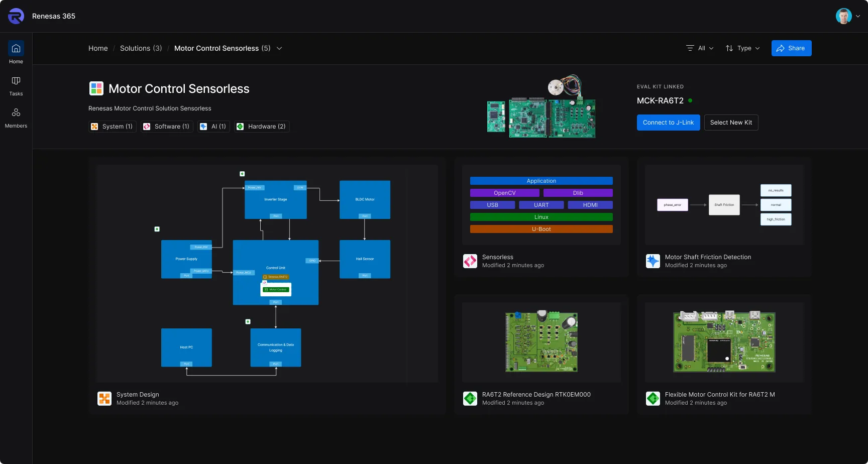Click the Connect to J-Link button
The image size is (868, 464).
point(668,123)
